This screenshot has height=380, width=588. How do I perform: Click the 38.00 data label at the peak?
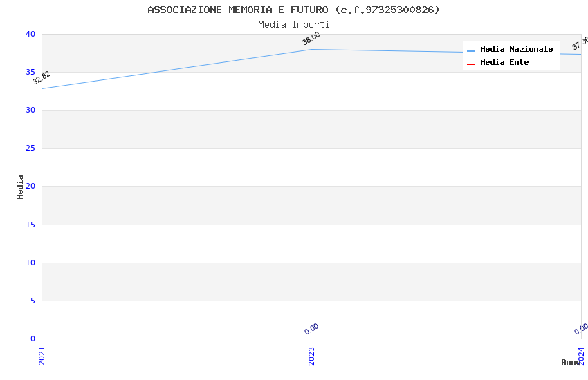tap(311, 39)
